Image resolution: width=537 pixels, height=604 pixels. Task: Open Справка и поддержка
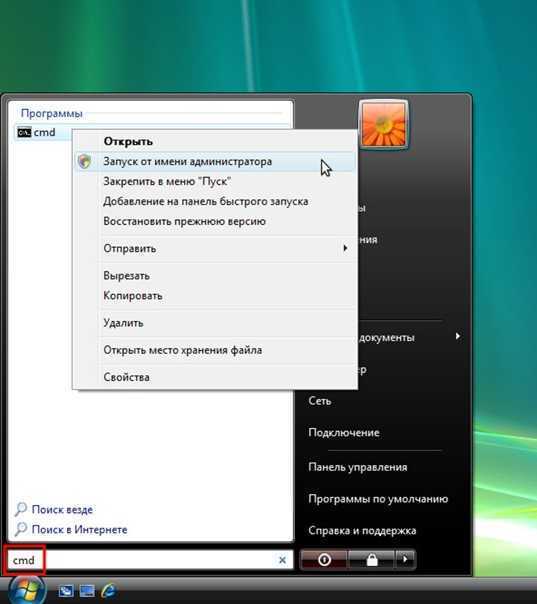(x=362, y=530)
